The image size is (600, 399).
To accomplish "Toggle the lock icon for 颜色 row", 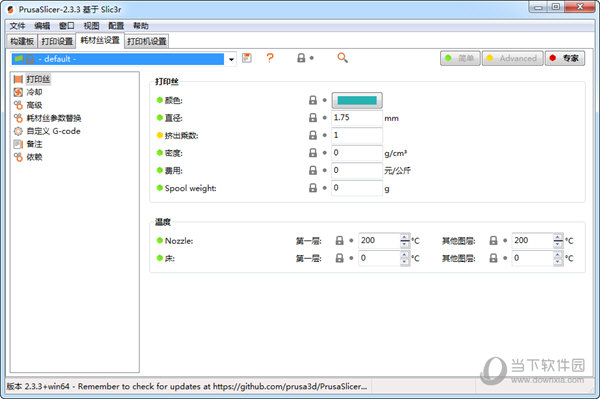I will coord(313,100).
